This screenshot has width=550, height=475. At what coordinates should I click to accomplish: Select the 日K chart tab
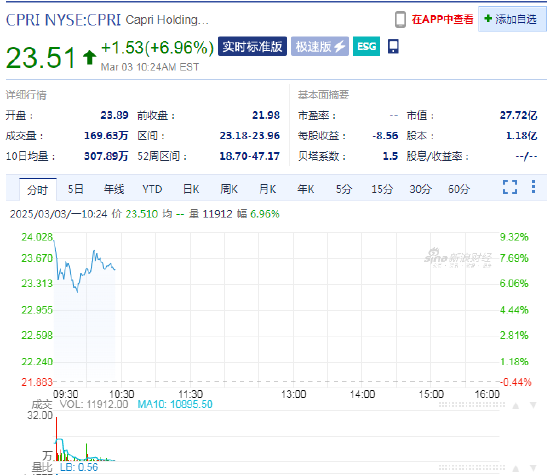191,189
